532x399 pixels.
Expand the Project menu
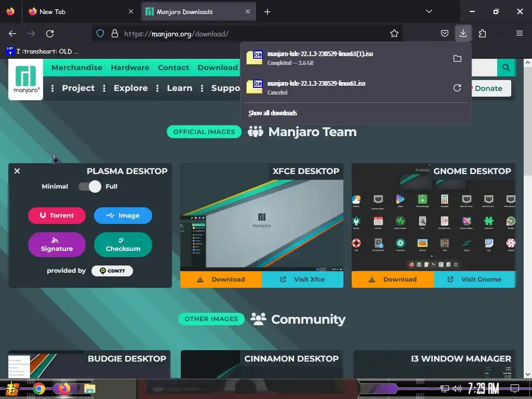[78, 88]
